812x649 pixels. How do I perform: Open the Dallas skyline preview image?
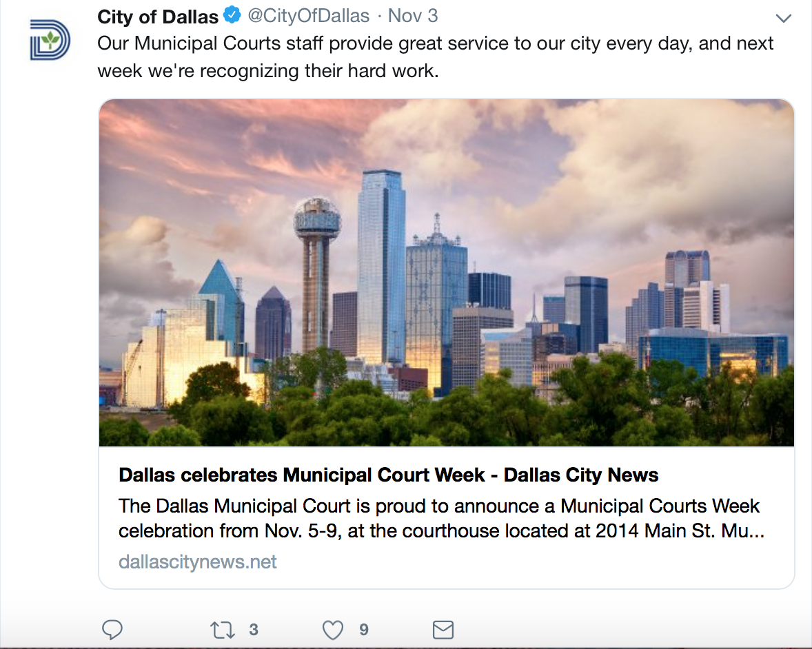click(447, 273)
